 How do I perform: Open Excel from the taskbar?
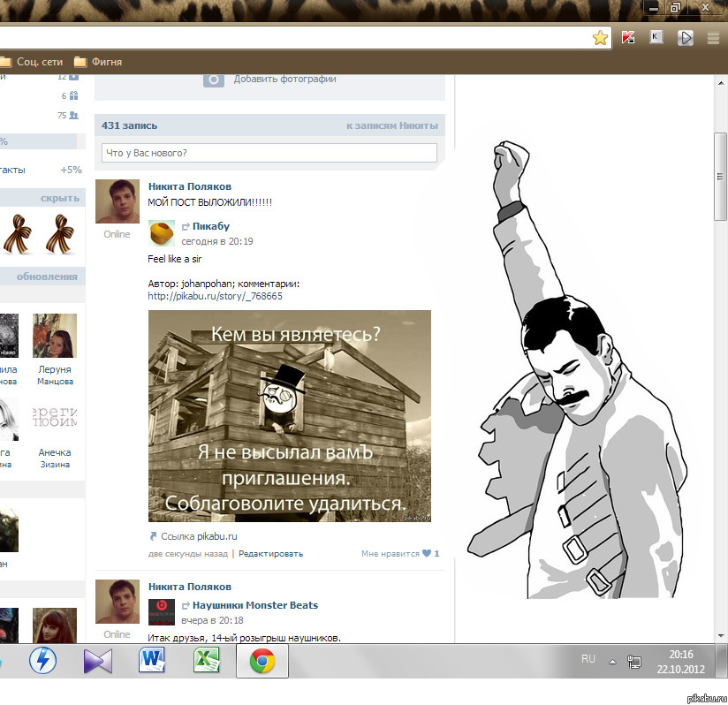(206, 660)
